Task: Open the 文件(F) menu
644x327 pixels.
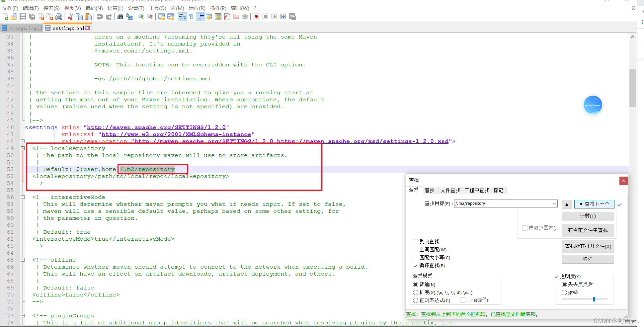Action: coord(10,8)
